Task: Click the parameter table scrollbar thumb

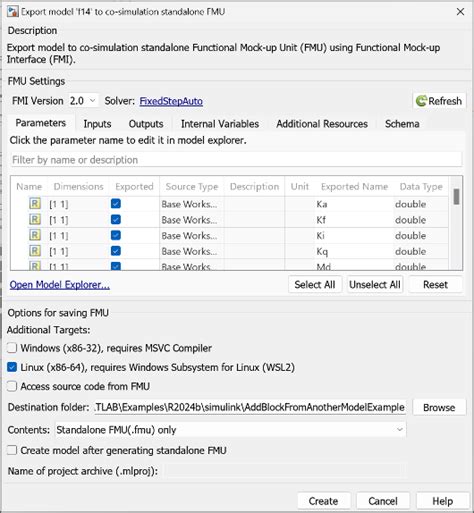Action: [x=456, y=197]
